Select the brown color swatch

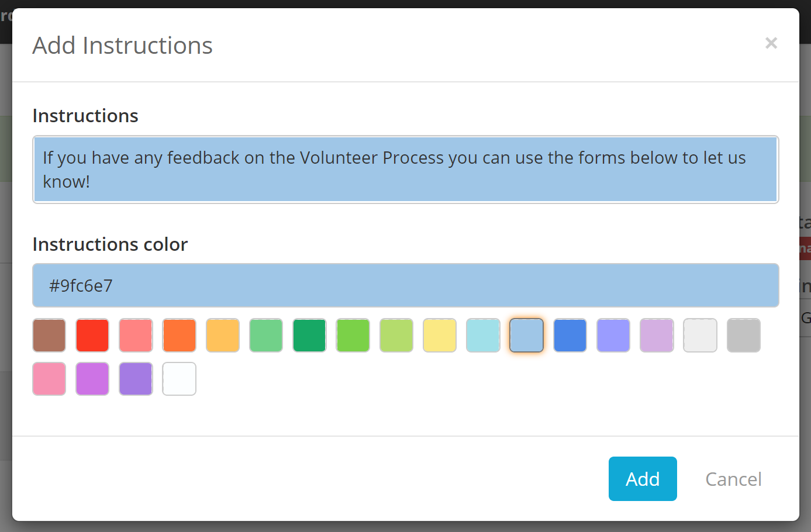pos(49,335)
